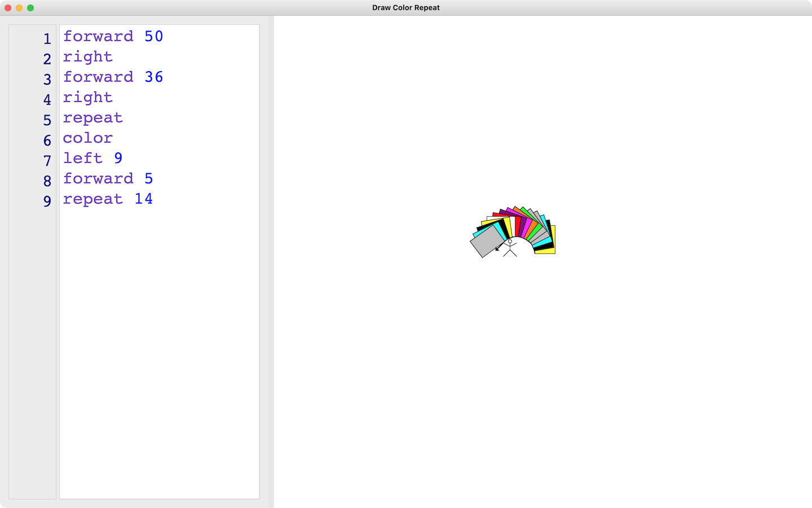Click 'right' on line 4 of the code
Viewport: 812px width, 508px height.
(x=87, y=98)
